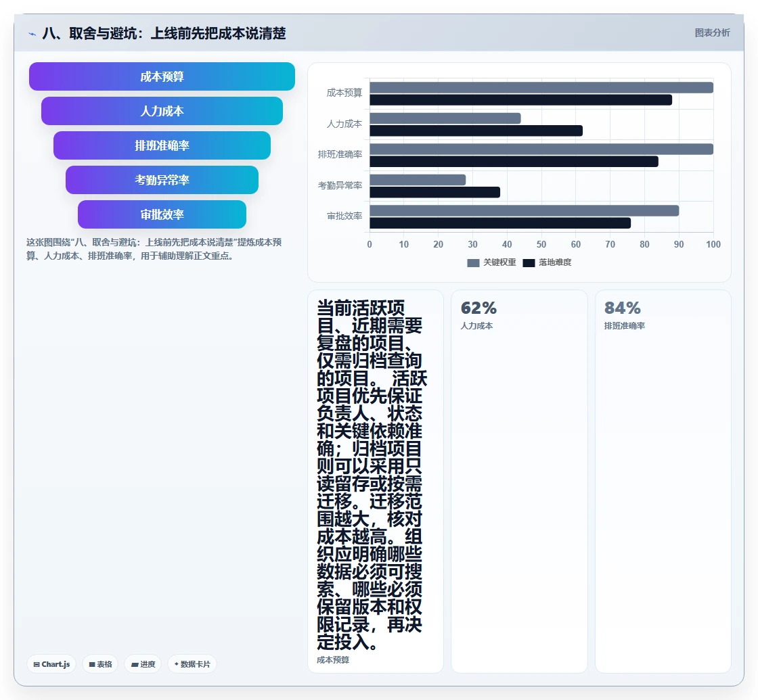Click the 审批效率 y-axis label
758x700 pixels.
click(x=344, y=216)
